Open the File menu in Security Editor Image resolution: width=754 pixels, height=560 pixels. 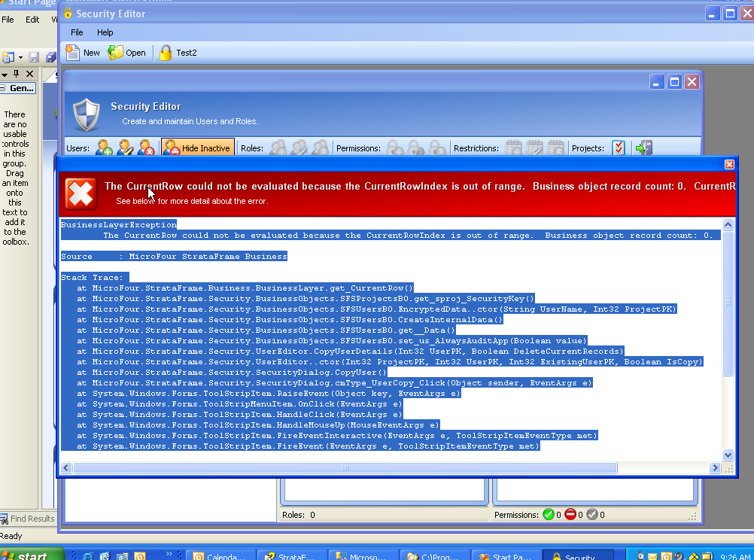(77, 32)
